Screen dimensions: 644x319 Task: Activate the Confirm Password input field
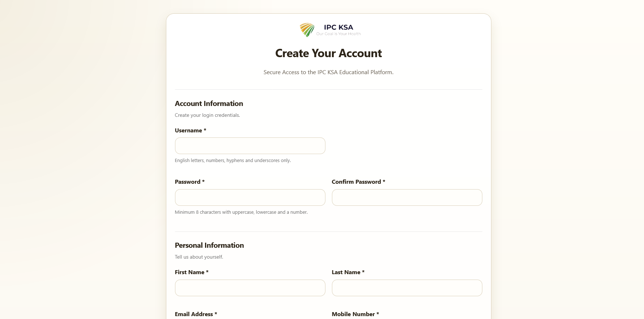tap(407, 197)
